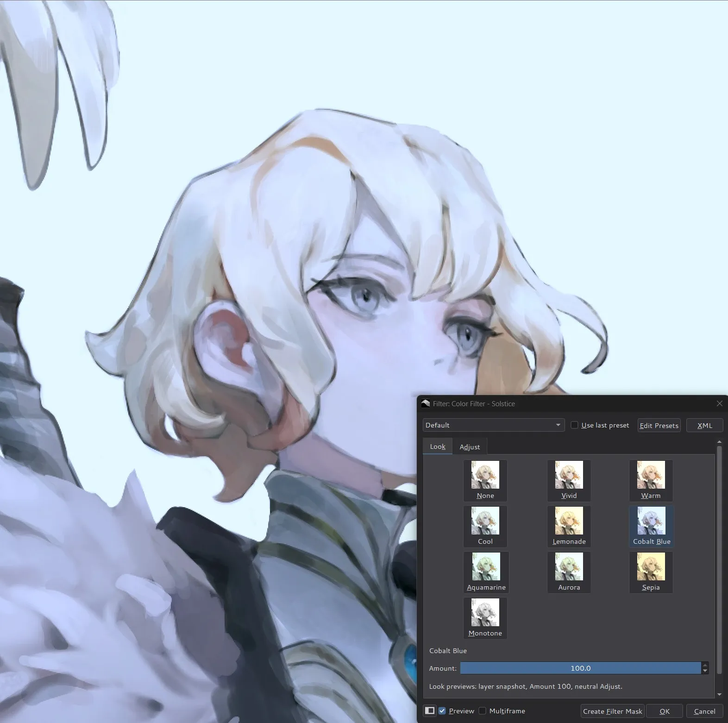Uncheck the Preview checkbox

coord(442,710)
